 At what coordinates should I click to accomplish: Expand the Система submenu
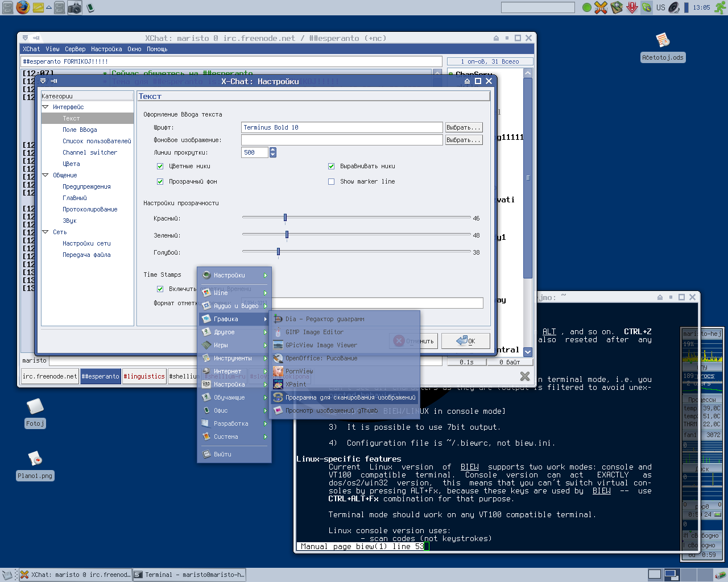(x=234, y=436)
